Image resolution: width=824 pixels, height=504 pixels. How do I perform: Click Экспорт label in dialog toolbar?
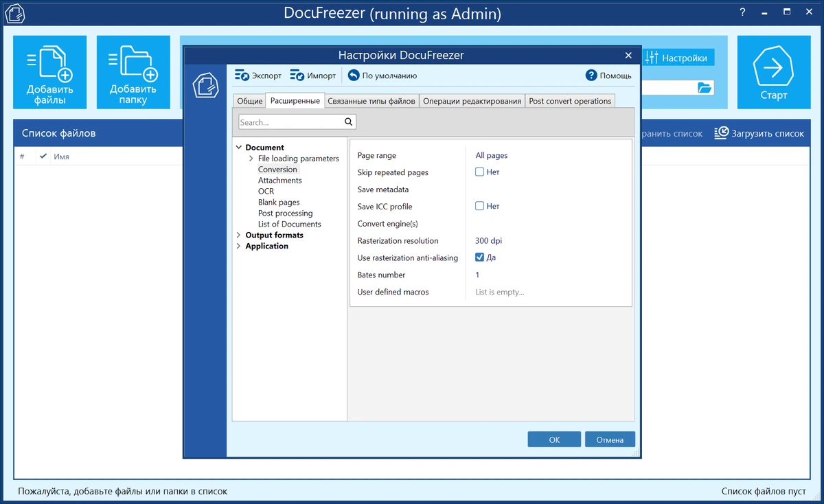[x=266, y=76]
